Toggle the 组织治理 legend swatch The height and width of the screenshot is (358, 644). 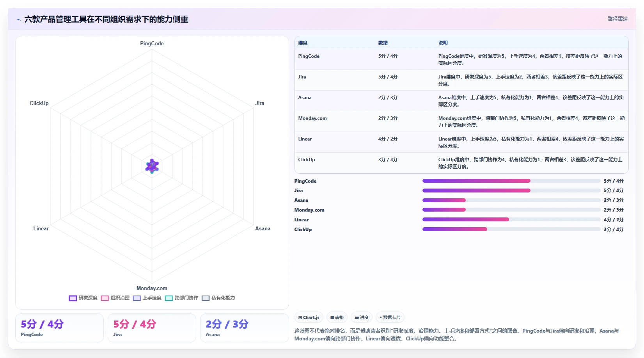[x=105, y=298]
